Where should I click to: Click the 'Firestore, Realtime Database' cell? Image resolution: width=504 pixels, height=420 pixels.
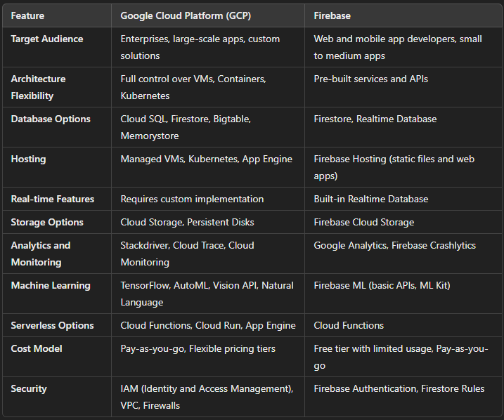click(375, 119)
